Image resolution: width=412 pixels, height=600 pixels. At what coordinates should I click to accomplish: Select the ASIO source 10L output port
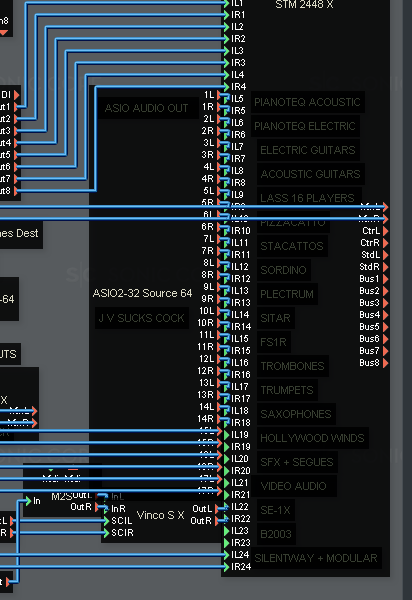(x=219, y=311)
